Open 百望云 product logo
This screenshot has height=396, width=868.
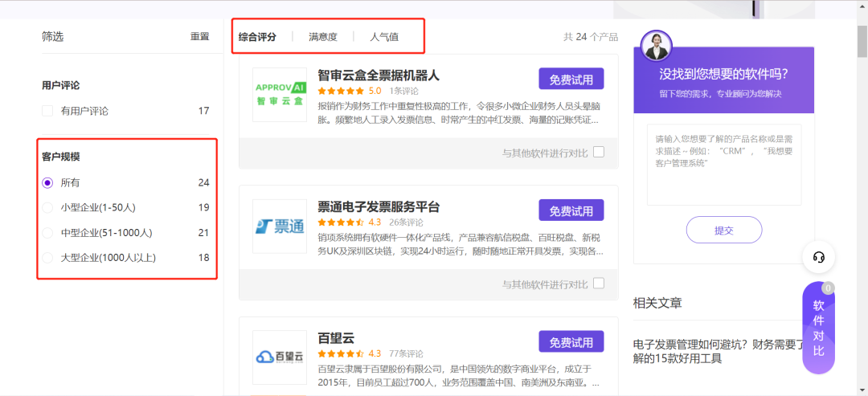pos(280,357)
